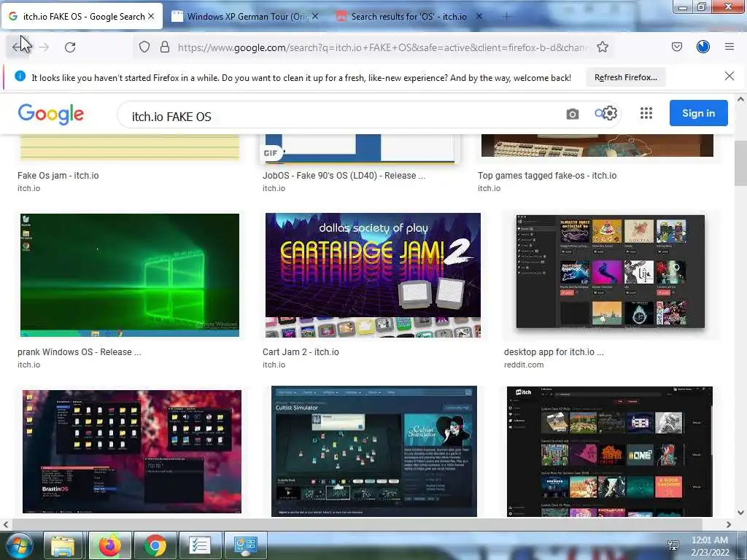Click the scroll up arrow

pyautogui.click(x=740, y=99)
